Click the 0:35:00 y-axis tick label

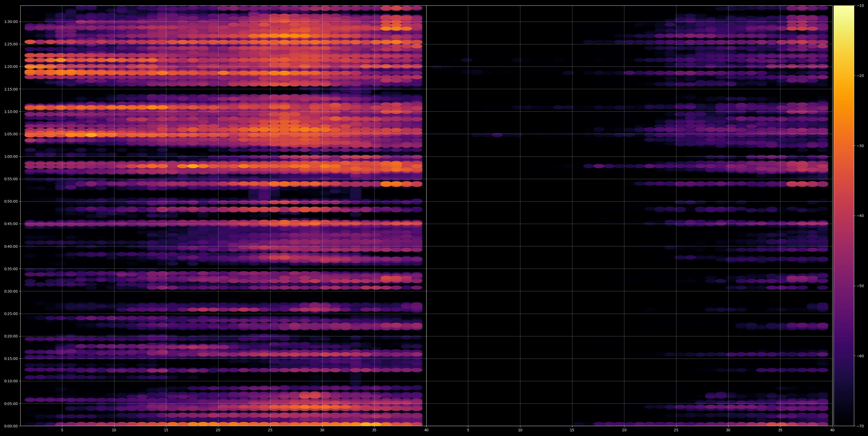point(11,269)
